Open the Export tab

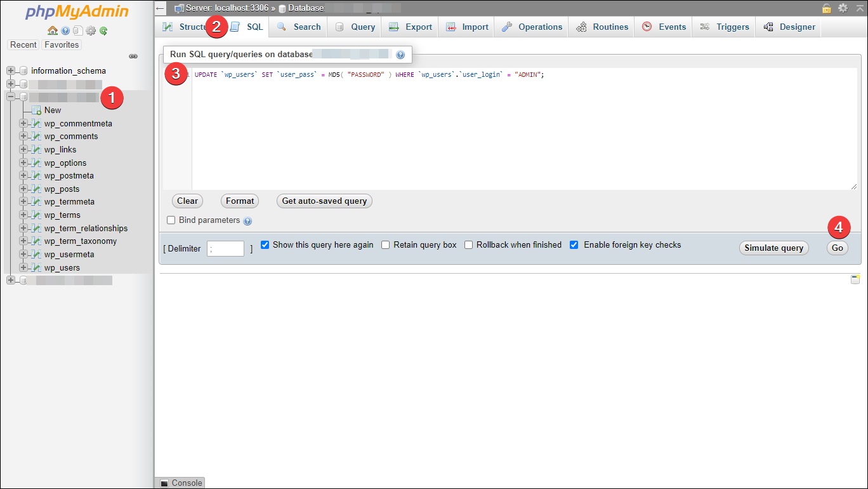click(x=411, y=27)
